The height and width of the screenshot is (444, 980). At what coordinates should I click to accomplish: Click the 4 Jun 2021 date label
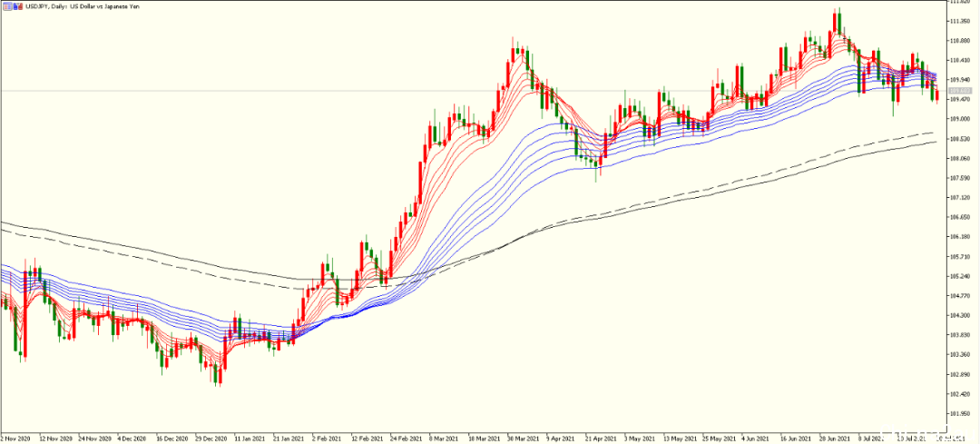pos(756,438)
